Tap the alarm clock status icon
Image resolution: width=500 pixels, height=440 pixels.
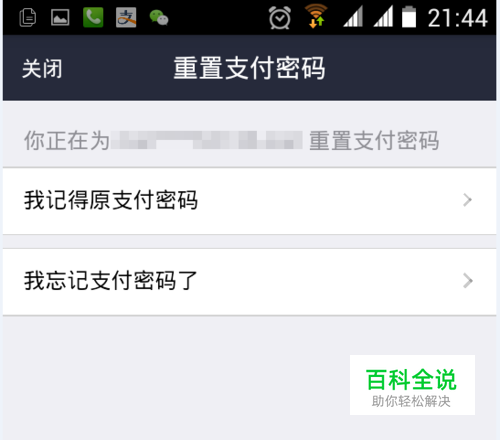(280, 18)
